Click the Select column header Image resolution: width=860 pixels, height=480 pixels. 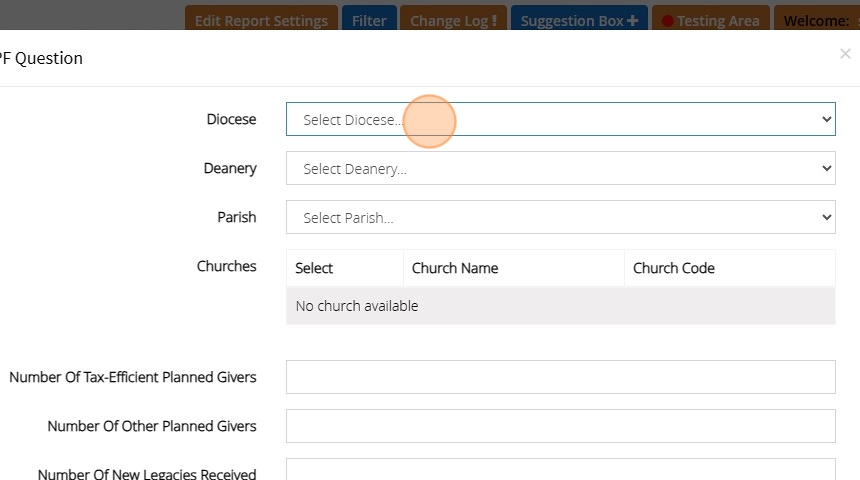click(314, 268)
